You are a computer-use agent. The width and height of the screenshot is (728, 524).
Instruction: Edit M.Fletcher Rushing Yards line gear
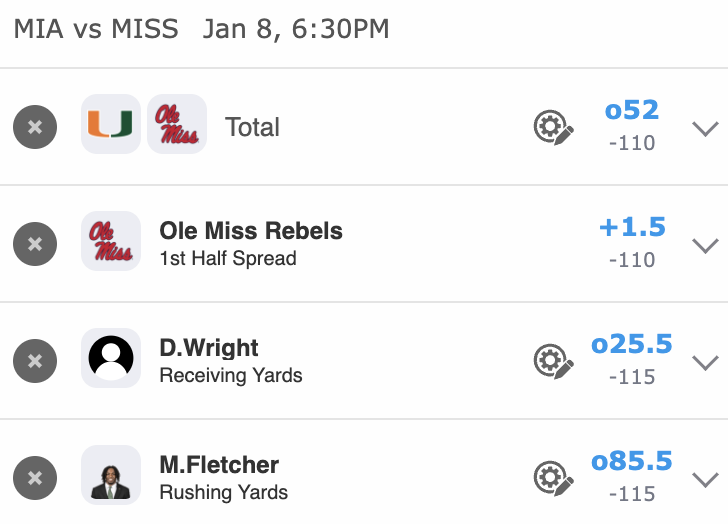click(553, 478)
